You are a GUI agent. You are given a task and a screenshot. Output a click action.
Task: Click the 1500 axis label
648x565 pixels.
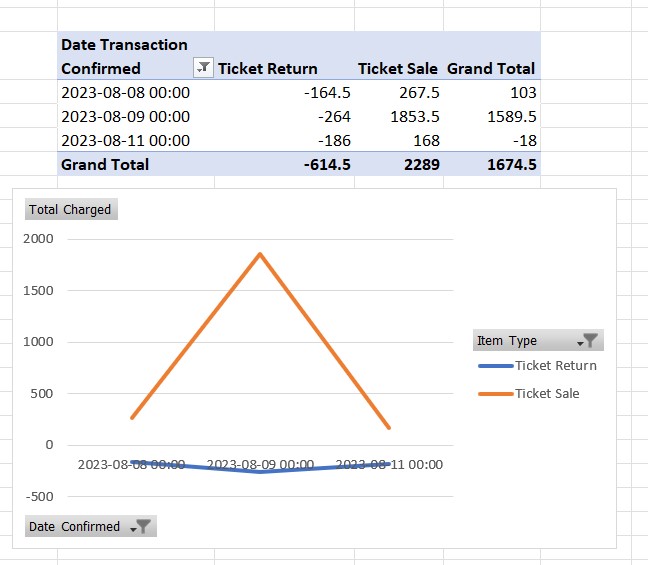click(x=38, y=291)
